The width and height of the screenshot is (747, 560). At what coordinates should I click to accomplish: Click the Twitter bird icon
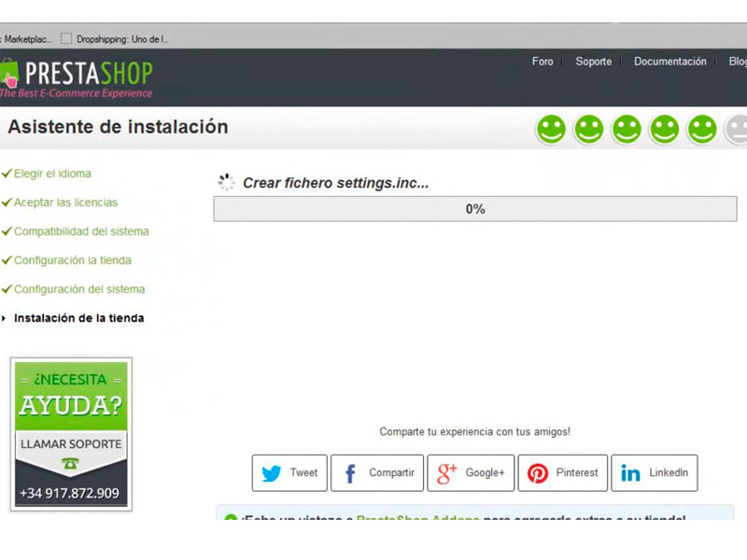pos(272,473)
